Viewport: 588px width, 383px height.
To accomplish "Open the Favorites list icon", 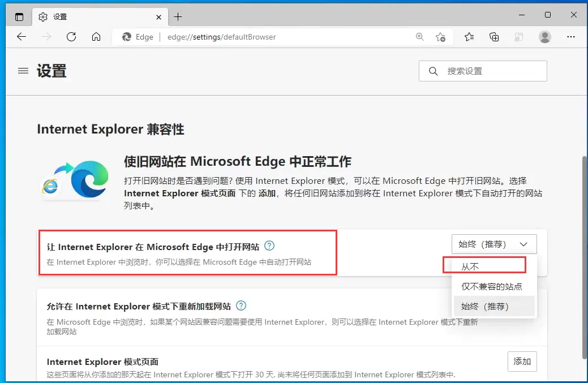I will coord(469,37).
